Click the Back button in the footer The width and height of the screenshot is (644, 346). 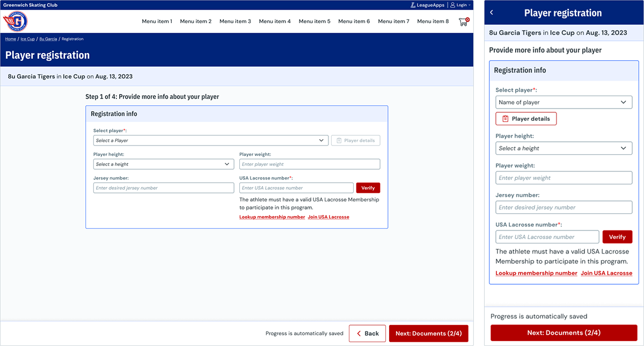[367, 334]
